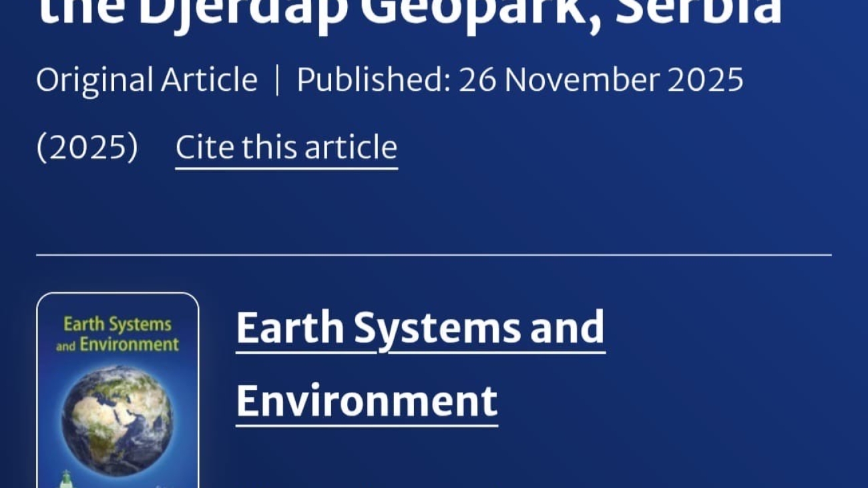Open the "Earth Systems and" journal link line
Screen dimensions: 868x488
pyautogui.click(x=420, y=328)
